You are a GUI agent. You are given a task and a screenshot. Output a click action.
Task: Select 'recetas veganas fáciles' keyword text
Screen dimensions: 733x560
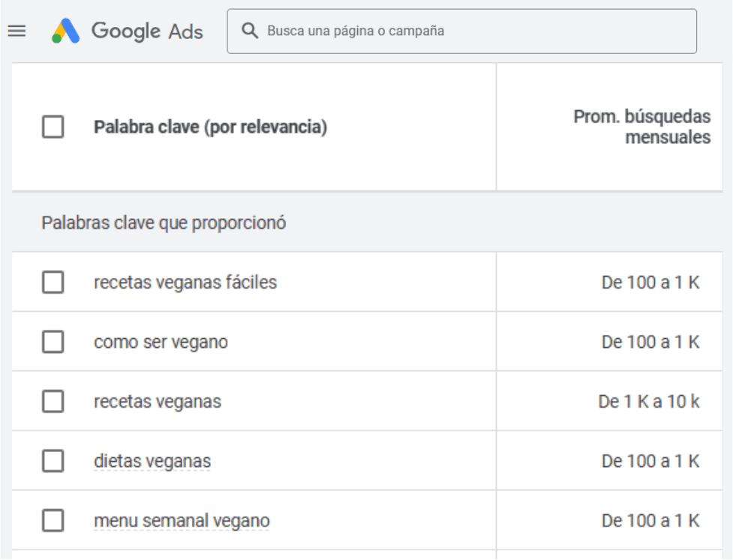coord(185,283)
